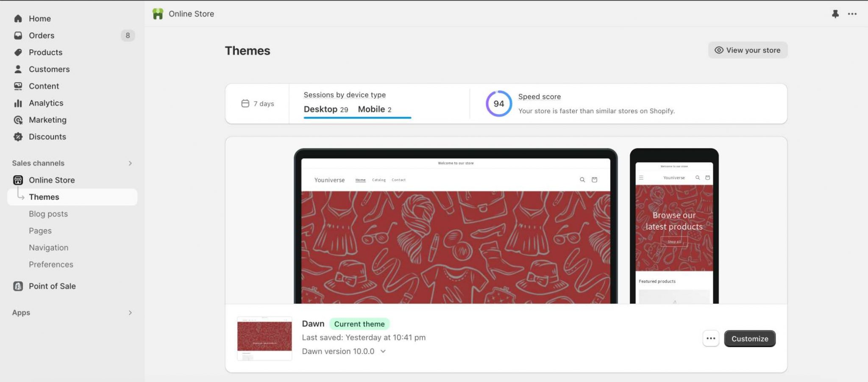Expand the Sales channels section
This screenshot has width=868, height=382.
[130, 163]
